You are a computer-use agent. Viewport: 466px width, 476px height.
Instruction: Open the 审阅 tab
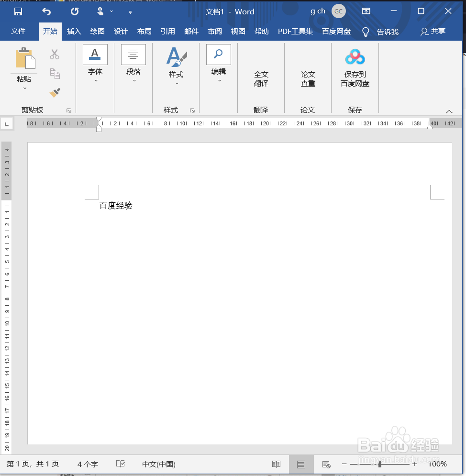coord(215,31)
